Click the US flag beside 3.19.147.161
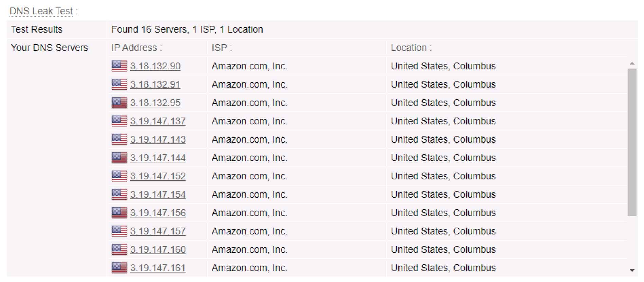644x282 pixels. coord(119,268)
